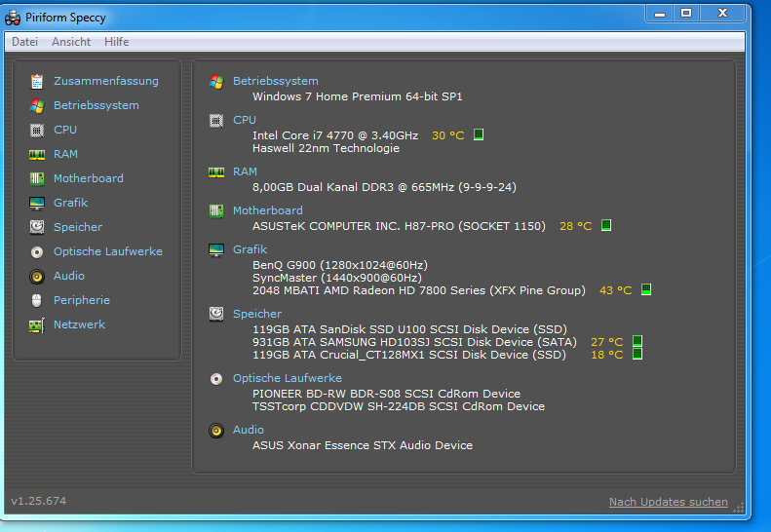Click PIONEER BD-RW BDR-S08 drive entry
The image size is (771, 532).
click(387, 394)
